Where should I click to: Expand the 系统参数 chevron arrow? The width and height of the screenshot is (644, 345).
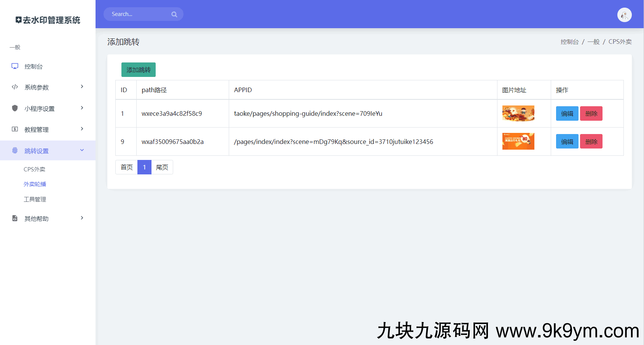[x=82, y=87]
